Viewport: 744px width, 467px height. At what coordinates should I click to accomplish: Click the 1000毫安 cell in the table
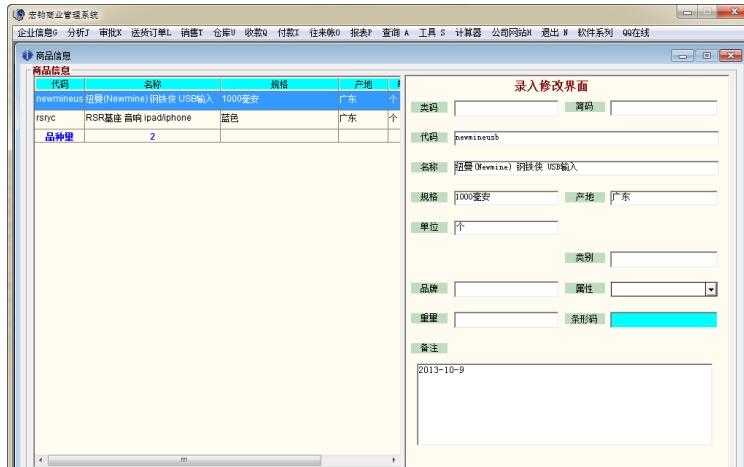coord(279,99)
